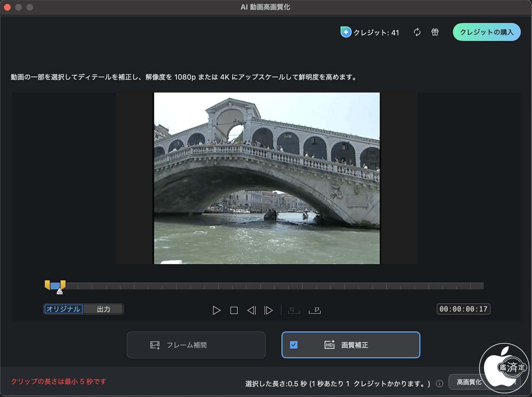The width and height of the screenshot is (532, 397).
Task: Click the right yellow trim handle
Action: pos(63,284)
